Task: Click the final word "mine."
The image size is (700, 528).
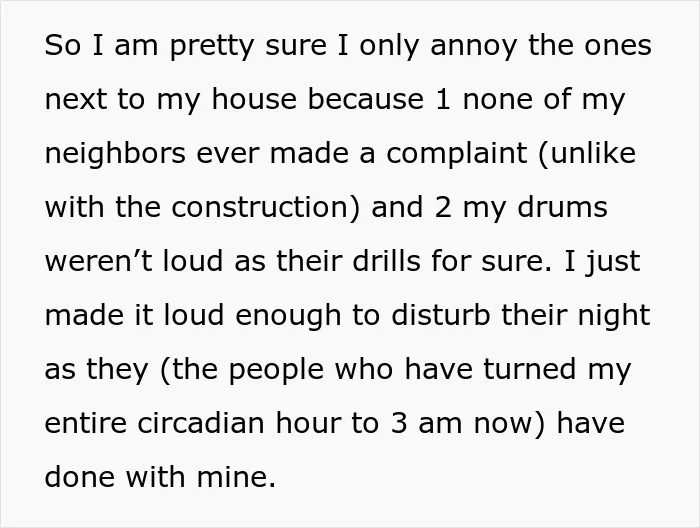Action: (236, 477)
